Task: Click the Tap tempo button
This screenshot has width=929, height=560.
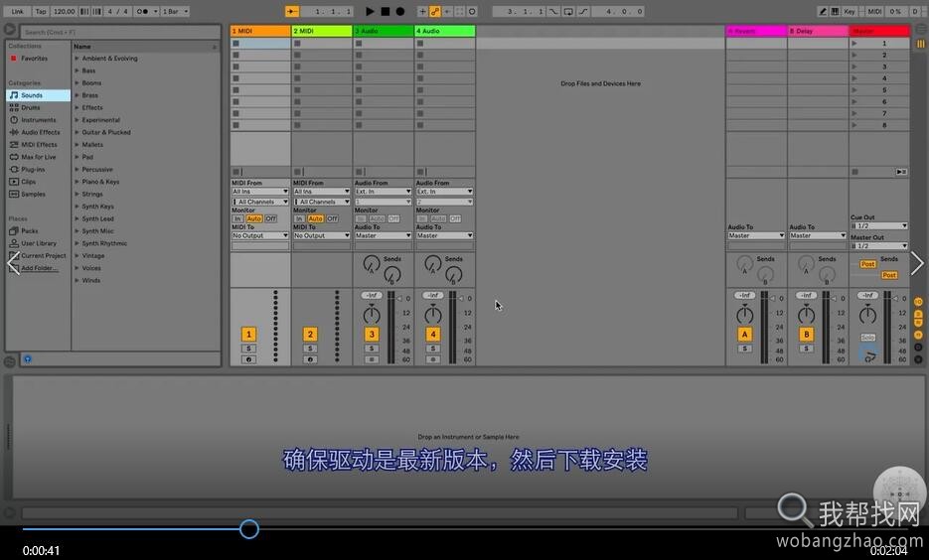Action: click(41, 11)
